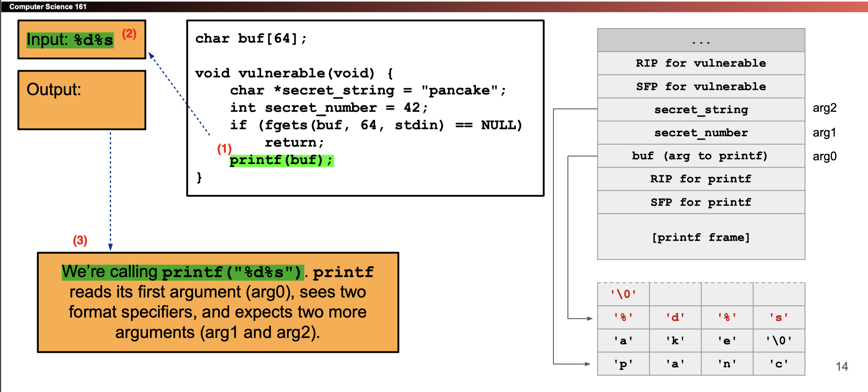Click the Output: box
The height and width of the screenshot is (392, 868).
click(x=82, y=100)
